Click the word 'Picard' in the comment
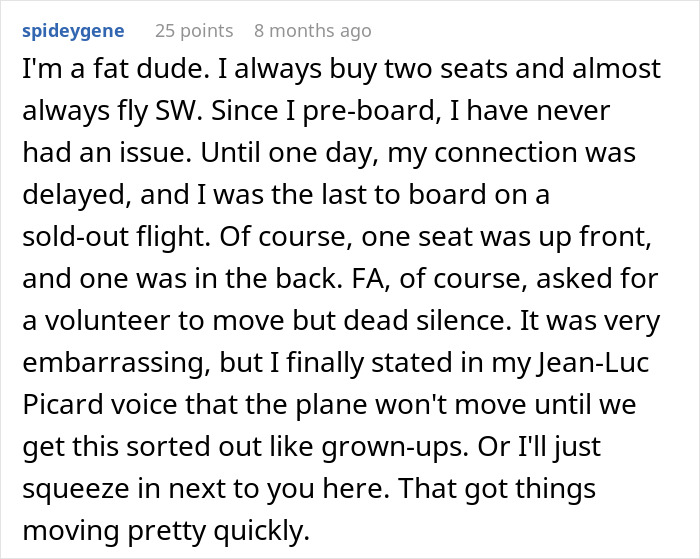The width and height of the screenshot is (700, 559). [62, 405]
